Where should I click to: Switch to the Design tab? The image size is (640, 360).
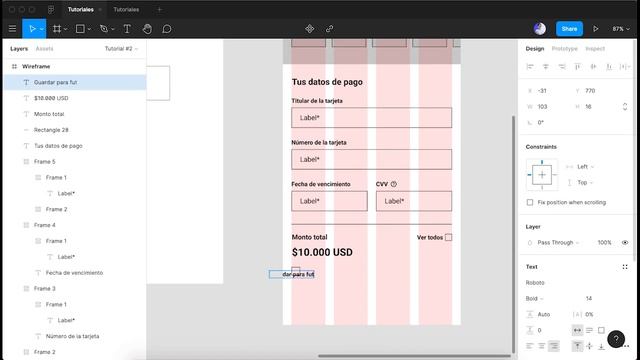[x=535, y=49]
